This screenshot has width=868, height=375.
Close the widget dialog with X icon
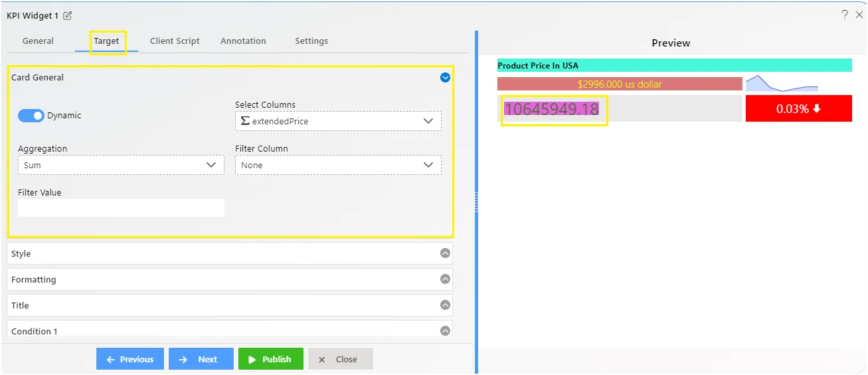pos(859,14)
